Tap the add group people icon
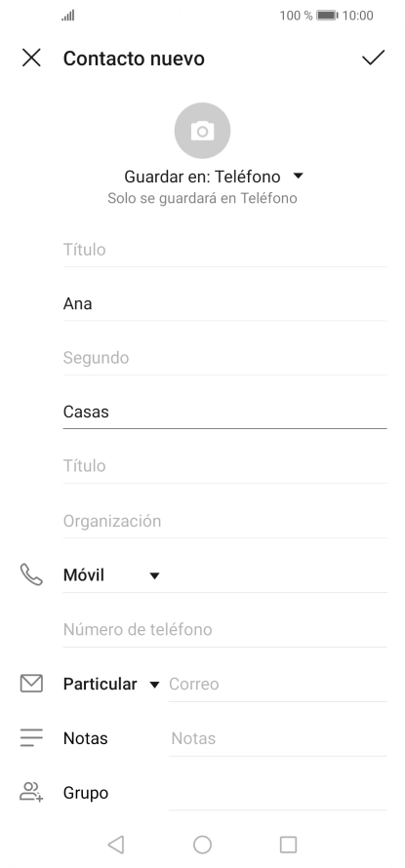 31,792
